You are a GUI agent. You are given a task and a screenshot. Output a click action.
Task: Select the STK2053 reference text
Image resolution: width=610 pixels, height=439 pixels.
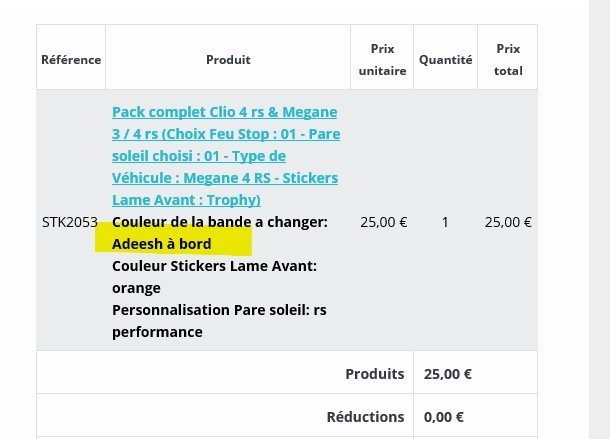point(70,222)
